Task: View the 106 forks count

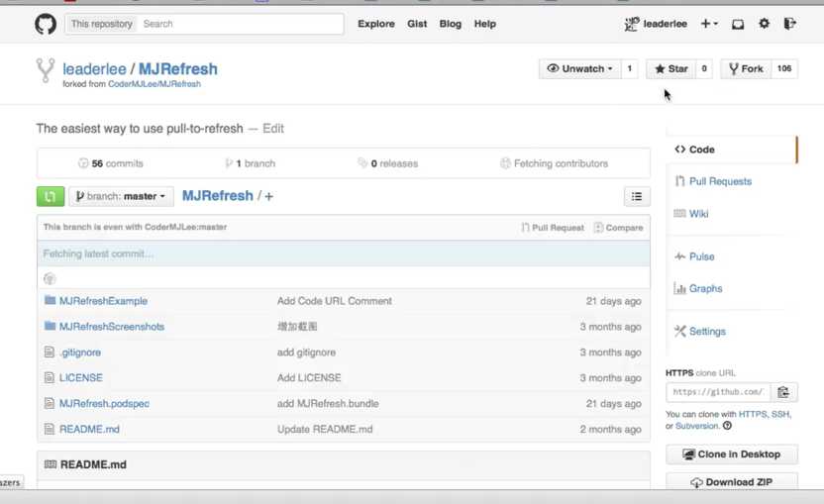Action: tap(784, 69)
